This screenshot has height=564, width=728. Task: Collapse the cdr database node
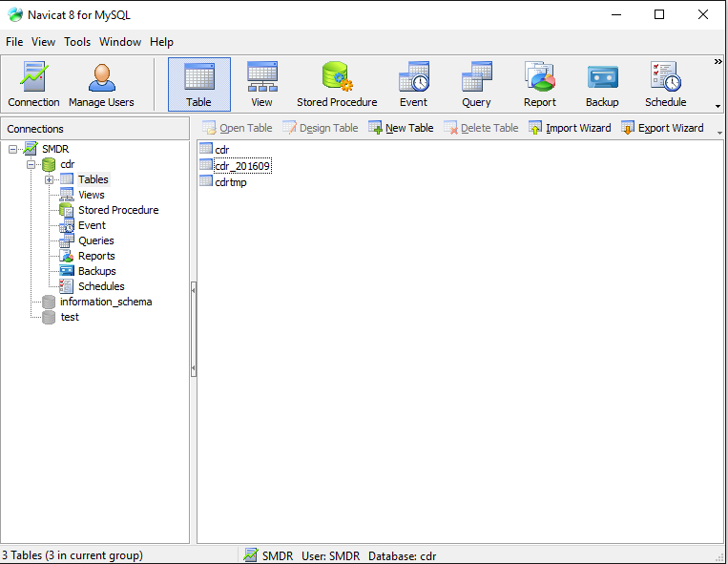click(x=31, y=164)
